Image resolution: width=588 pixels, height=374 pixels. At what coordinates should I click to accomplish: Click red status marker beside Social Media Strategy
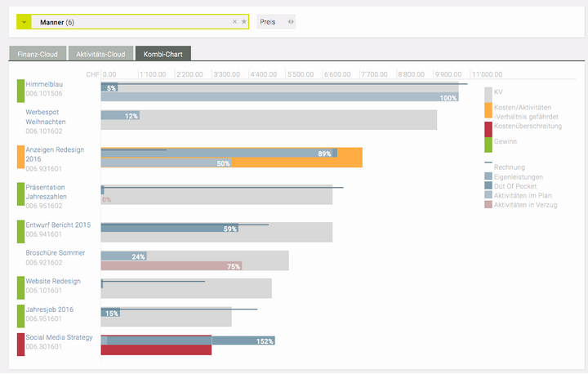click(20, 345)
